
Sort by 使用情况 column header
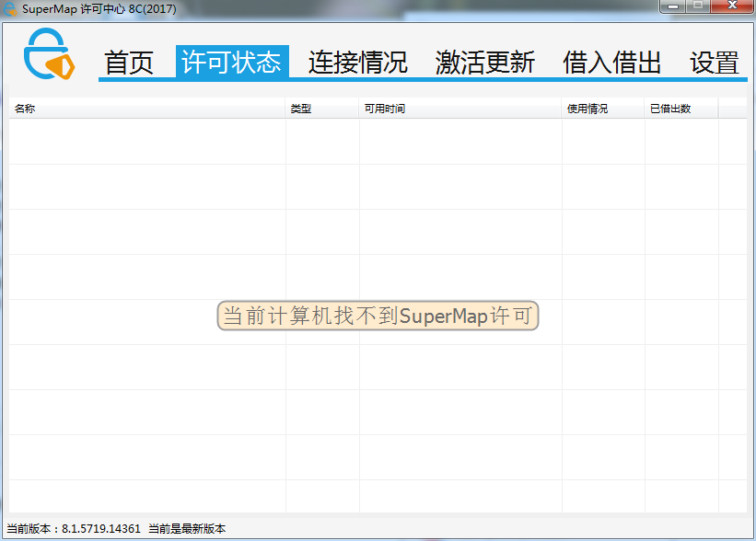pyautogui.click(x=603, y=109)
